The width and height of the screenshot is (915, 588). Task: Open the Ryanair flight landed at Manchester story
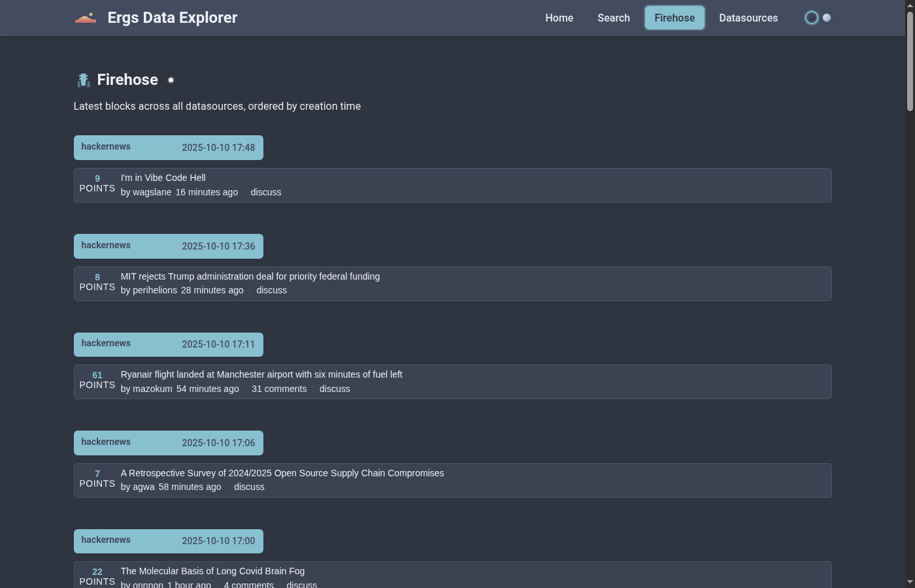point(261,374)
